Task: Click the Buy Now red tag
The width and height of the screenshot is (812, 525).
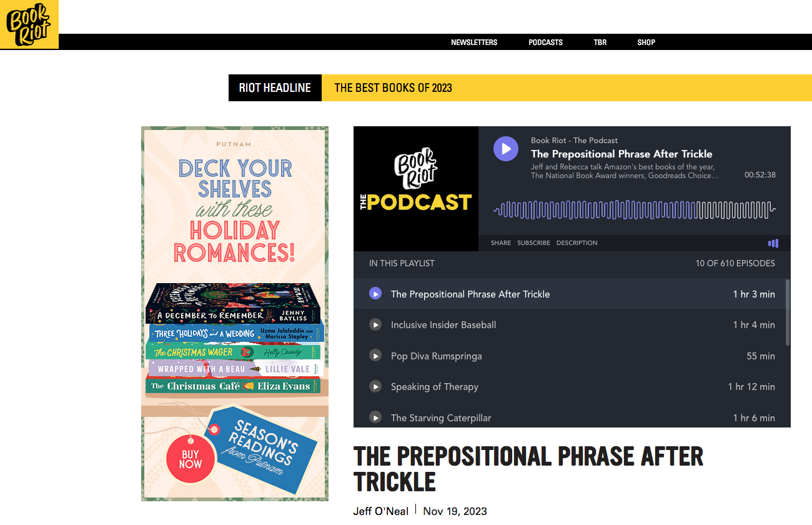Action: pos(190,459)
